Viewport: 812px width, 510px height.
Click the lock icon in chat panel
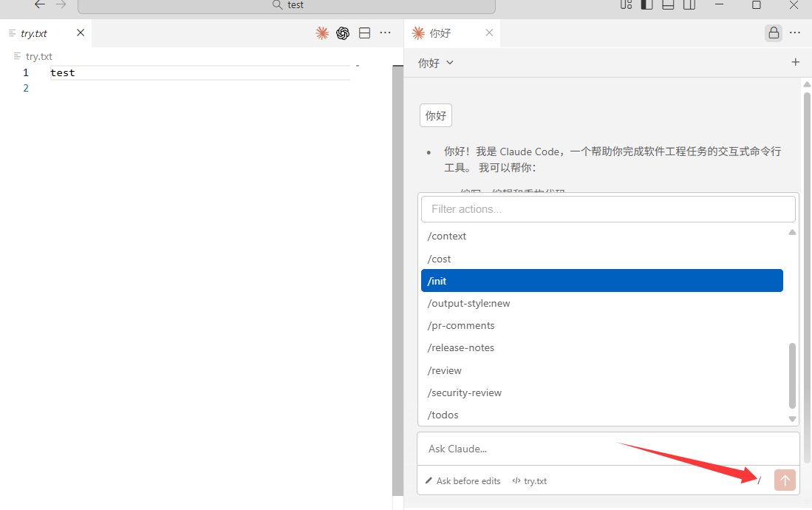(773, 33)
